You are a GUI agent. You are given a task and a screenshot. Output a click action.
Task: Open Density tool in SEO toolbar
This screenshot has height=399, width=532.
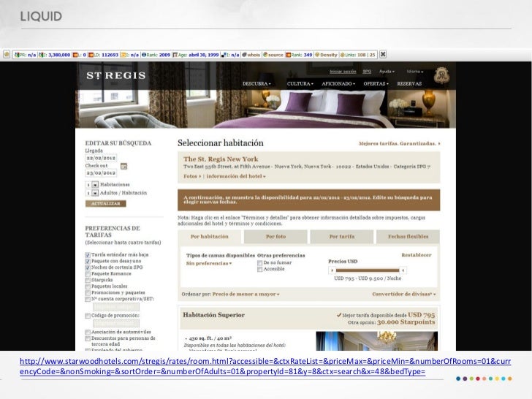[326, 55]
